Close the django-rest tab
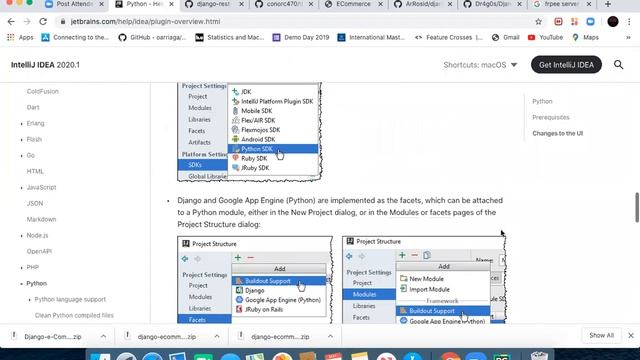This screenshot has width=640, height=360. [x=241, y=4]
